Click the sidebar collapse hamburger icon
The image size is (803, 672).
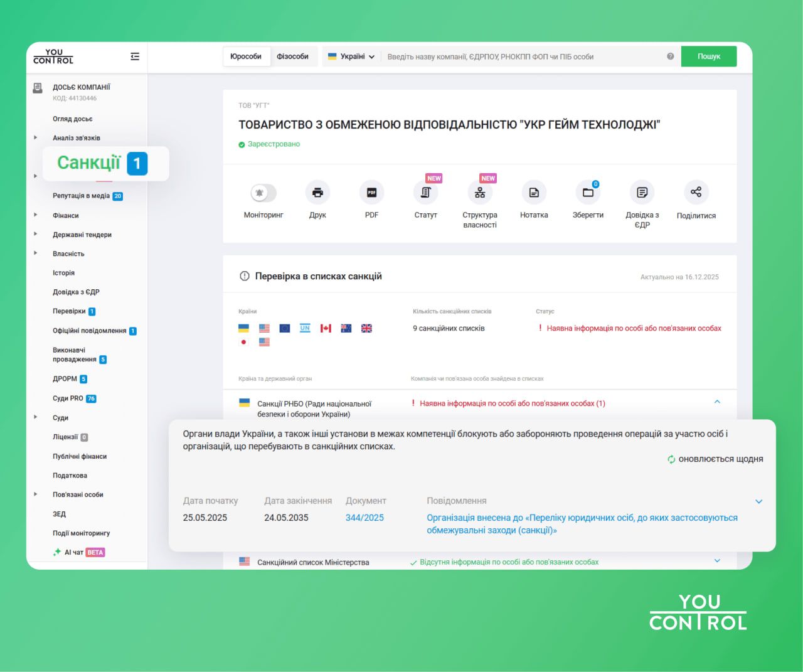pyautogui.click(x=134, y=56)
